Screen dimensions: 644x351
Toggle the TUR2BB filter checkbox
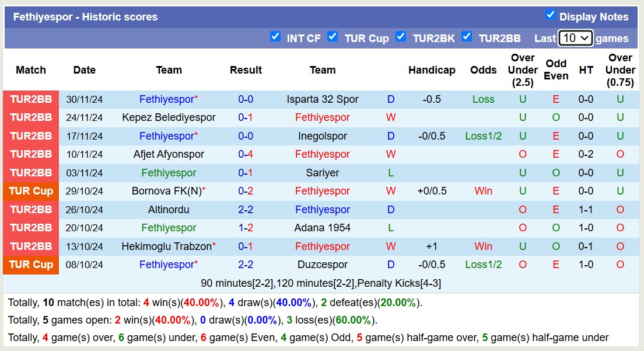point(467,36)
